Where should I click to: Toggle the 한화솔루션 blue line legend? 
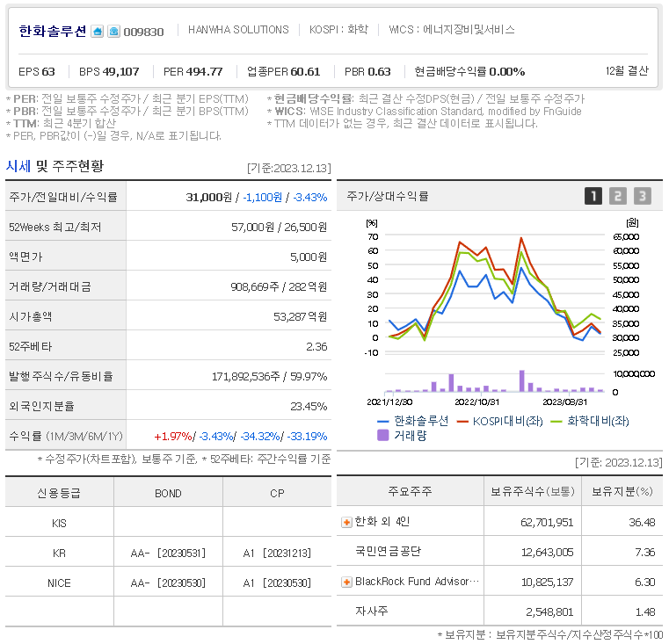pos(412,422)
